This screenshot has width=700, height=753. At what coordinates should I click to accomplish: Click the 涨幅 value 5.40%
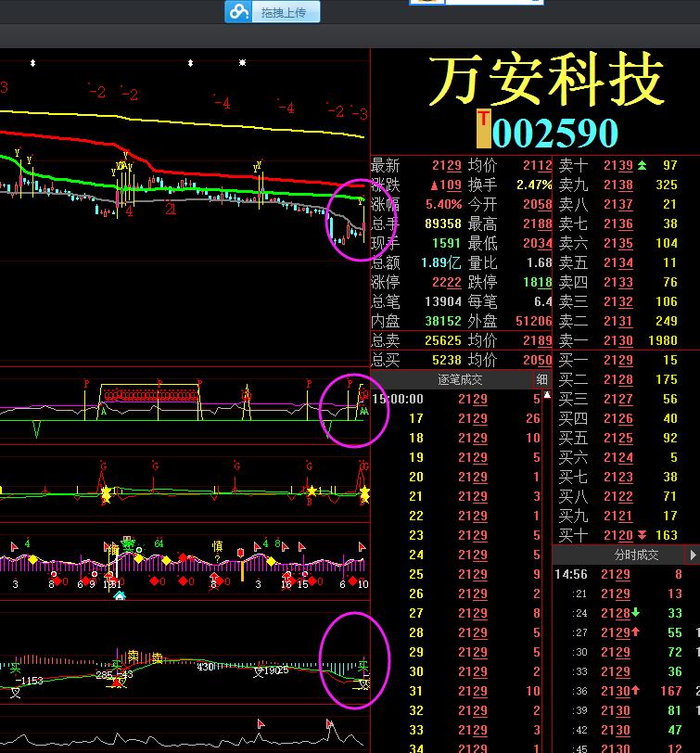click(x=443, y=205)
